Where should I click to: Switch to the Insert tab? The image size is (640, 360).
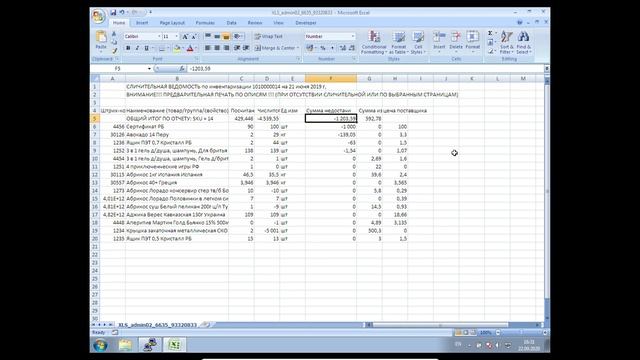coord(142,23)
